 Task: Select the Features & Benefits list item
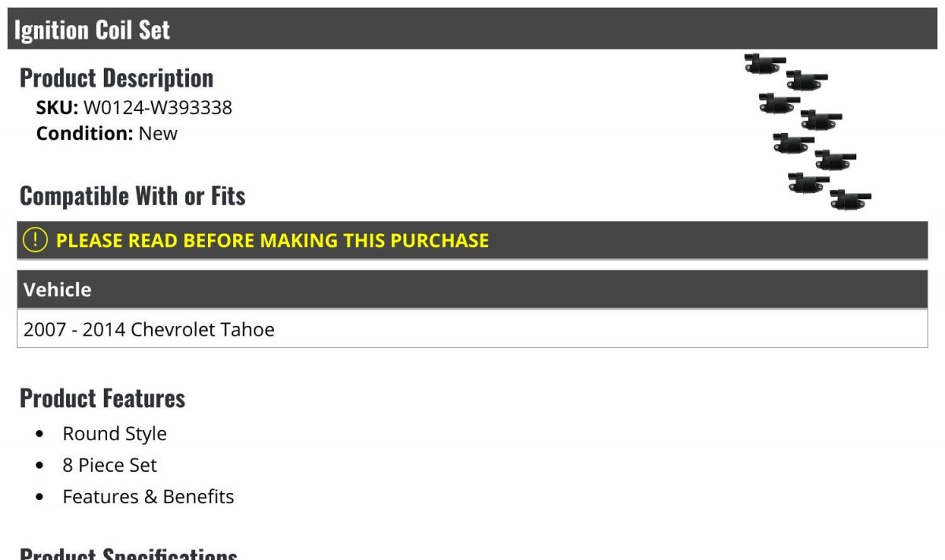click(x=149, y=497)
